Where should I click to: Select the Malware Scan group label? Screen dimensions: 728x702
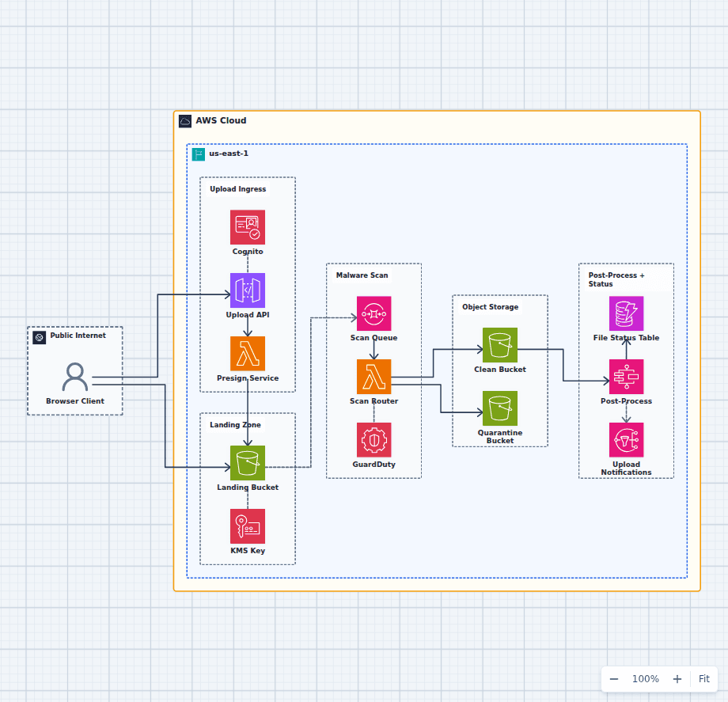point(362,275)
